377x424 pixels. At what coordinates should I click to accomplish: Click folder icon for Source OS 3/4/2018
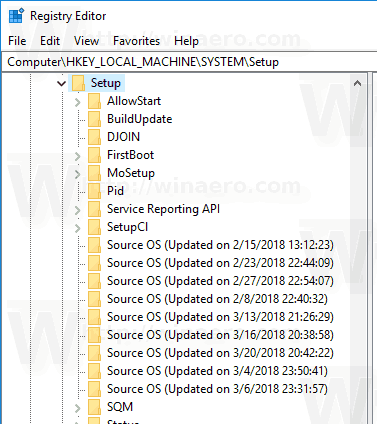tap(94, 371)
